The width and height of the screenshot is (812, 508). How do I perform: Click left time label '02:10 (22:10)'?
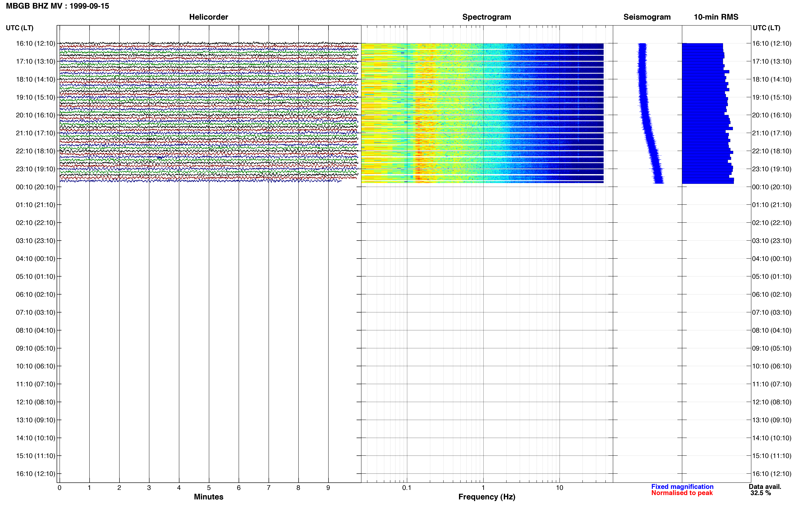36,223
